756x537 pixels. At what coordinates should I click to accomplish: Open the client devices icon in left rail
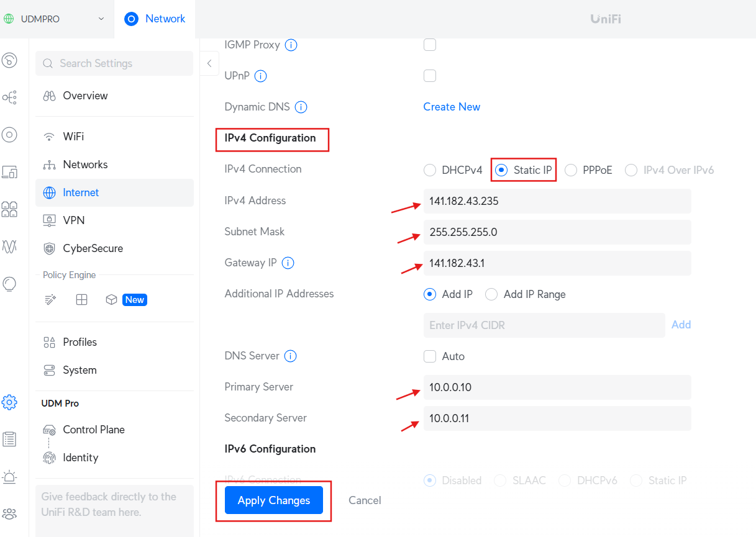pyautogui.click(x=9, y=172)
